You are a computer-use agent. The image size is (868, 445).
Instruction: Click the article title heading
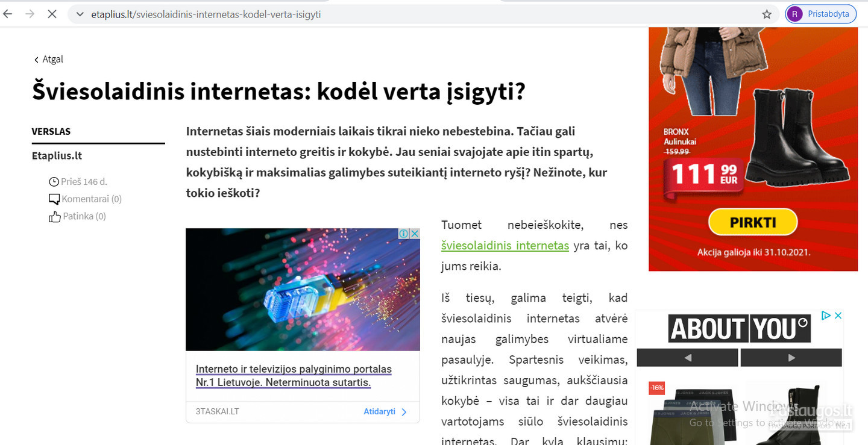click(278, 92)
